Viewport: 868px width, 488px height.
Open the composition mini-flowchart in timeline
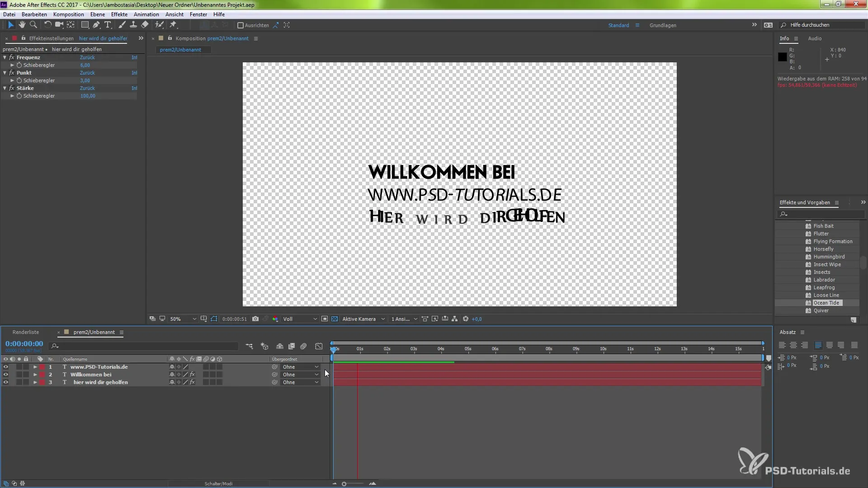249,346
